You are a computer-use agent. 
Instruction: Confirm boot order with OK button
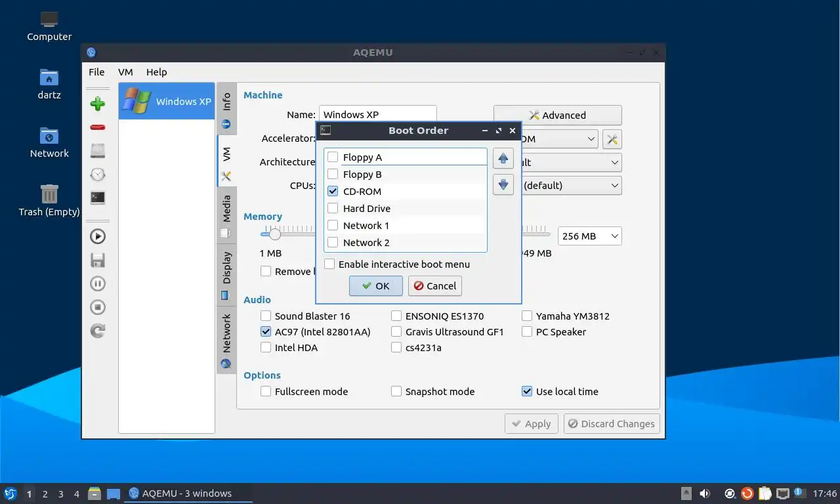coord(375,286)
